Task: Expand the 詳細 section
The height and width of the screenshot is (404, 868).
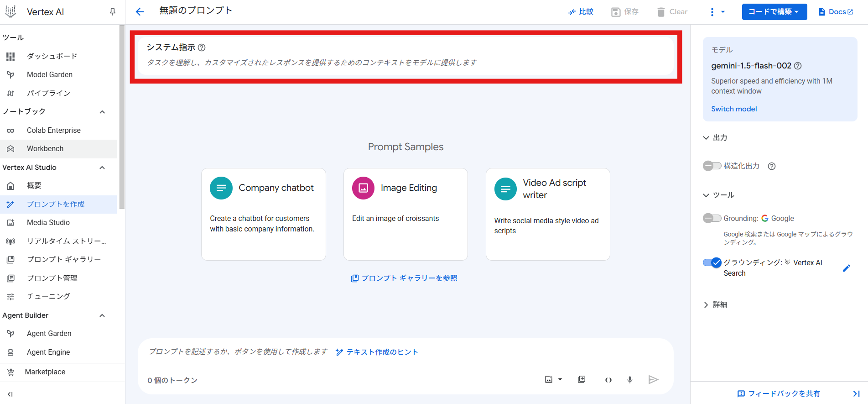Action: click(706, 305)
